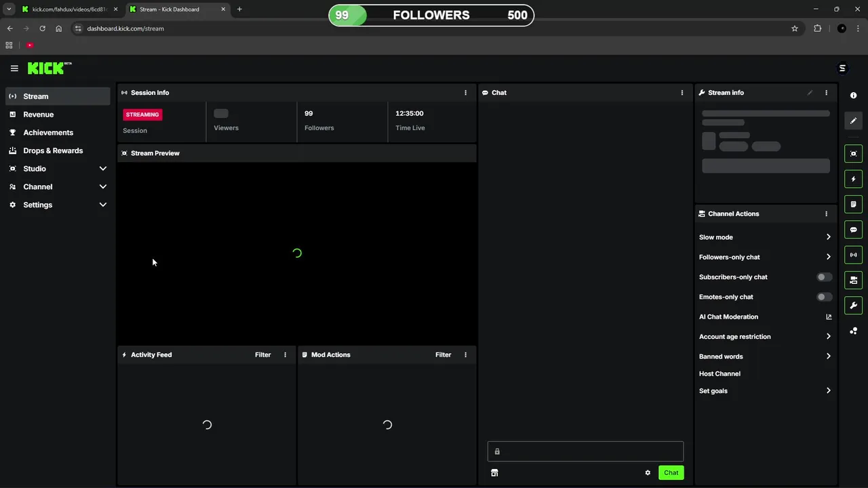
Task: Open Channel Actions panel three-dot menu
Action: point(826,213)
